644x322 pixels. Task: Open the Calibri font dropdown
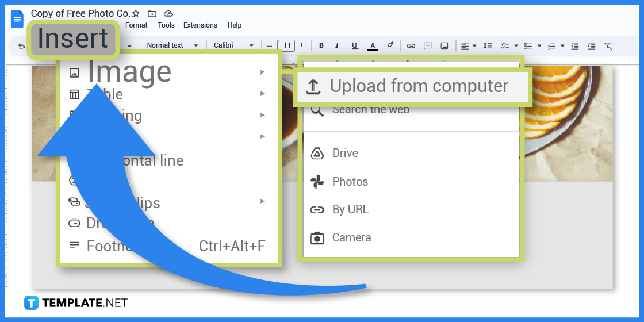point(233,45)
